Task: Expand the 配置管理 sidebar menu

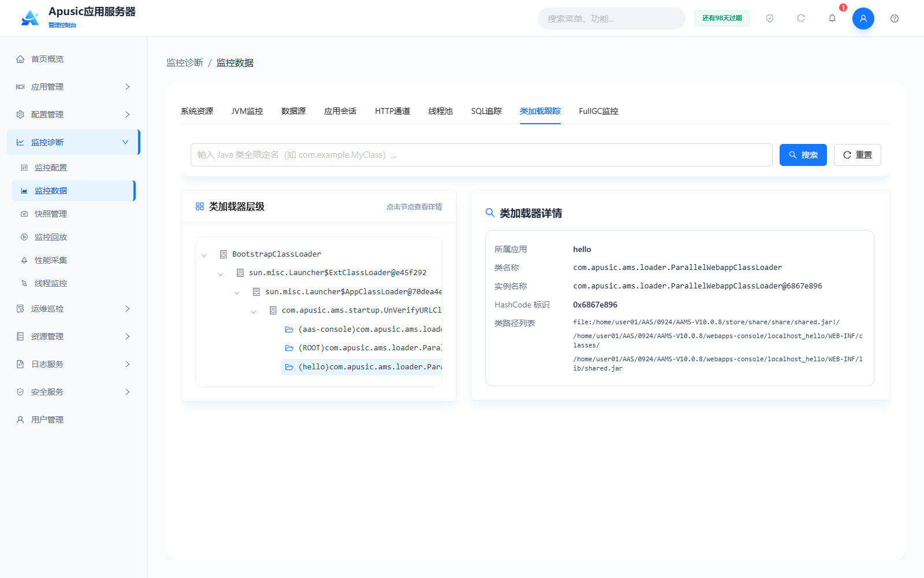Action: pyautogui.click(x=74, y=114)
